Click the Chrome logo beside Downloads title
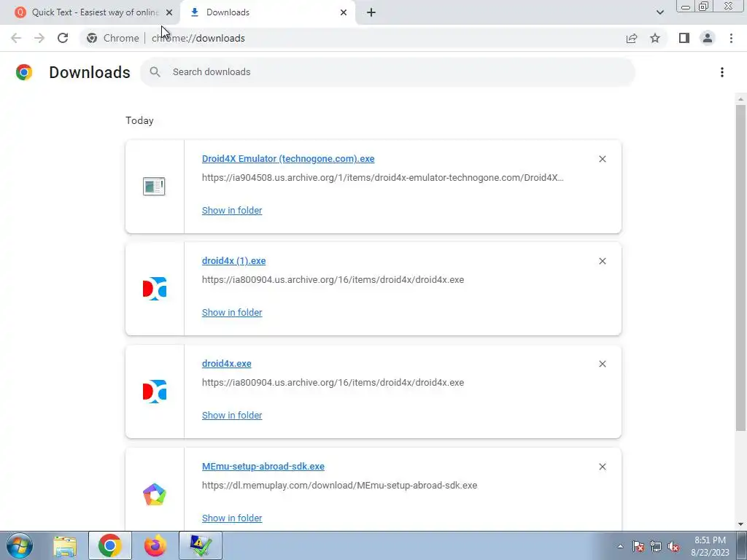The width and height of the screenshot is (747, 560). [24, 72]
